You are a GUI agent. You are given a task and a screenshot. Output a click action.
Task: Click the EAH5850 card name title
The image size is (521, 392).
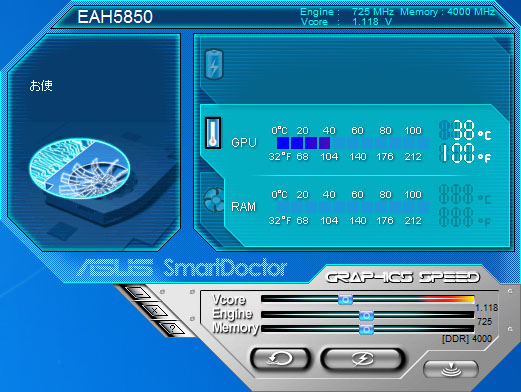115,17
